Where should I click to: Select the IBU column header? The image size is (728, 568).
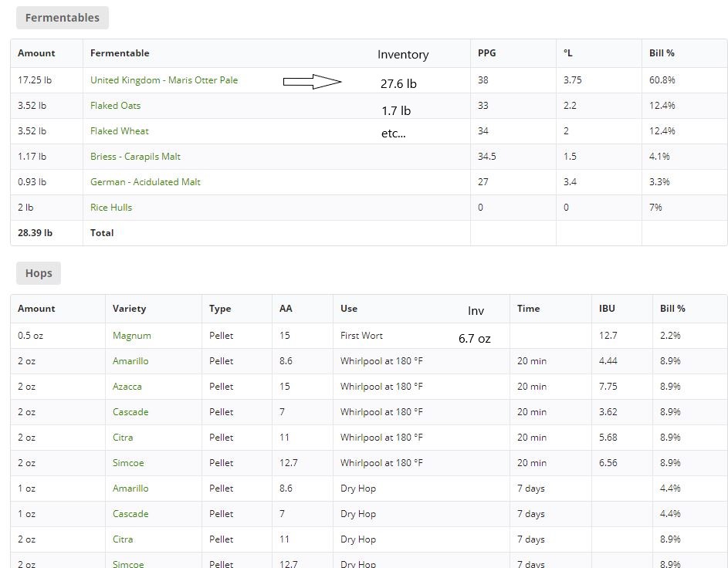[607, 309]
